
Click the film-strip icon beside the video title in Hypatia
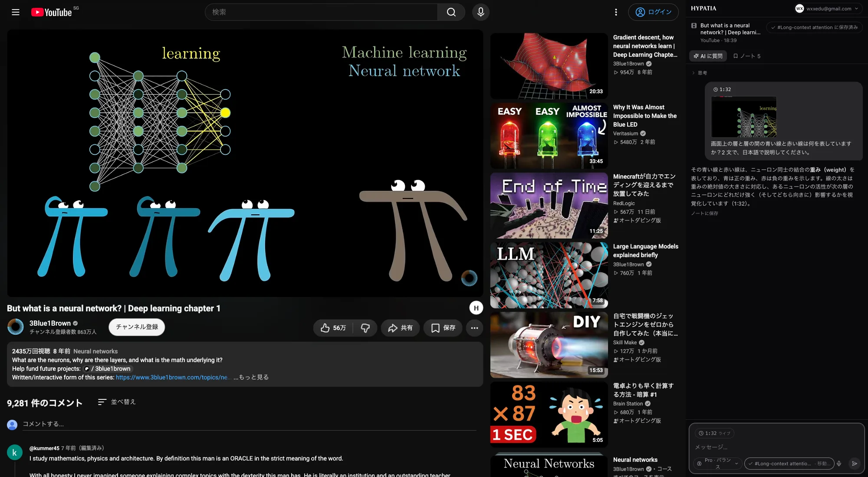(694, 26)
